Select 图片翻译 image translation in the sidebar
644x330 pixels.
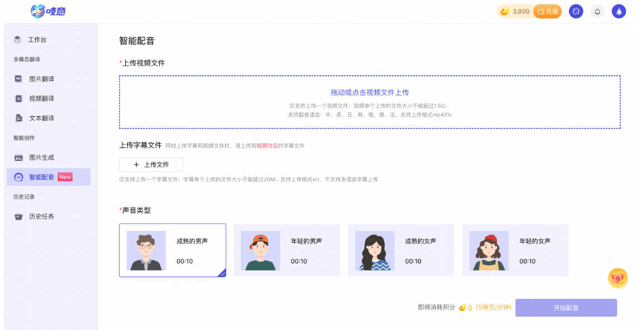[x=36, y=78]
